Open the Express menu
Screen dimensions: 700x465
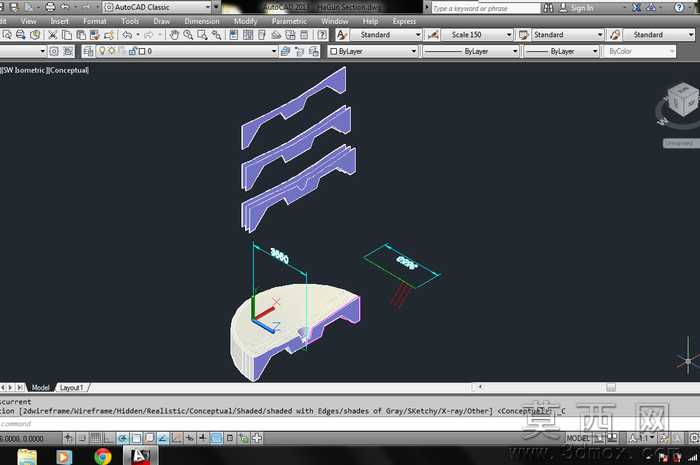404,21
